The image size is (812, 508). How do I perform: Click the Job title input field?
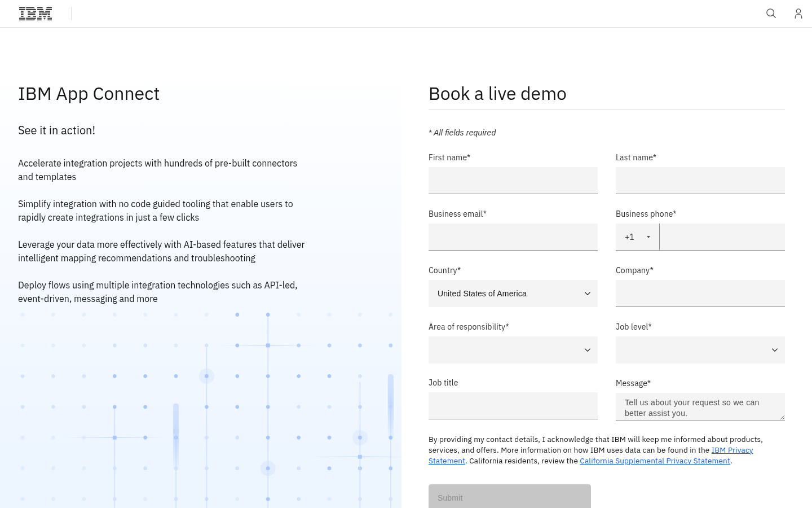(x=513, y=406)
